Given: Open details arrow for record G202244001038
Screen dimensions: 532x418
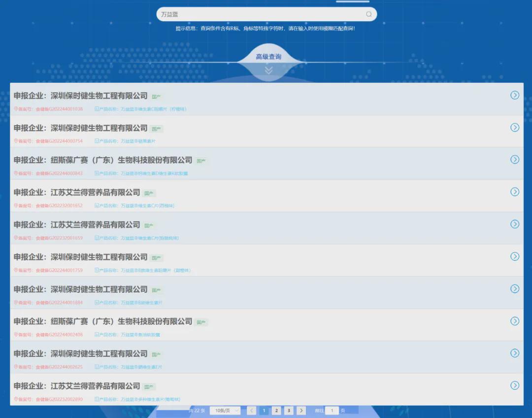Looking at the screenshot, I should pos(515,95).
